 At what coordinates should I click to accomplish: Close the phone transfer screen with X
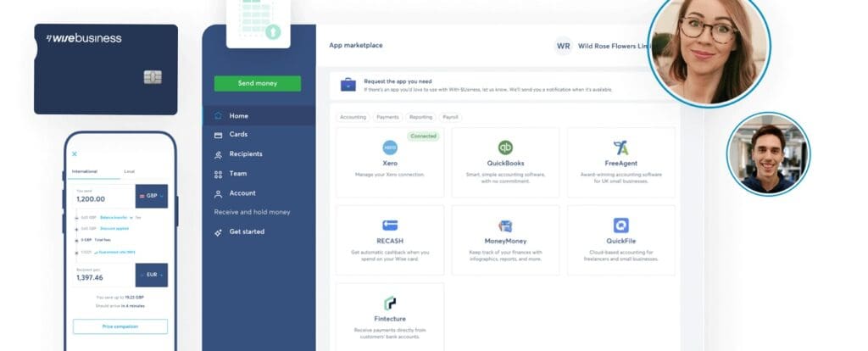click(x=75, y=154)
